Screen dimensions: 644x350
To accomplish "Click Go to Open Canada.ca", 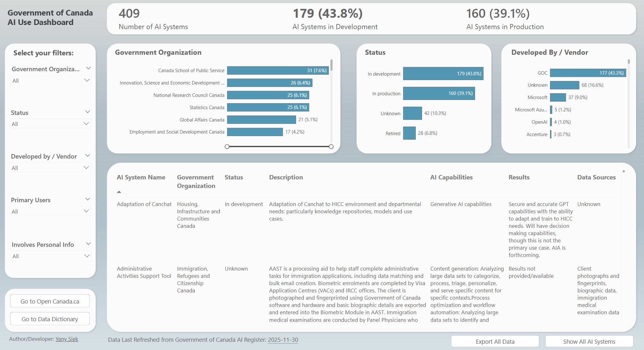I will (49, 301).
